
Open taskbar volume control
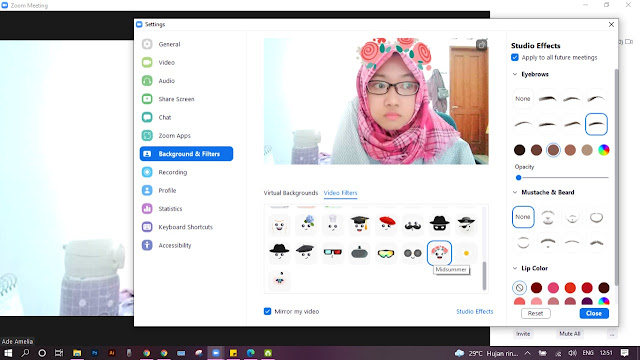pyautogui.click(x=572, y=353)
